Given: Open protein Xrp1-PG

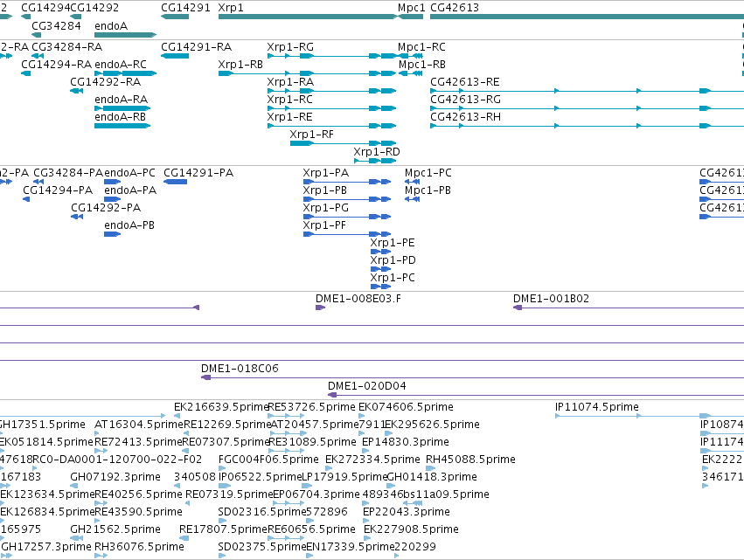Looking at the screenshot, I should tap(326, 208).
